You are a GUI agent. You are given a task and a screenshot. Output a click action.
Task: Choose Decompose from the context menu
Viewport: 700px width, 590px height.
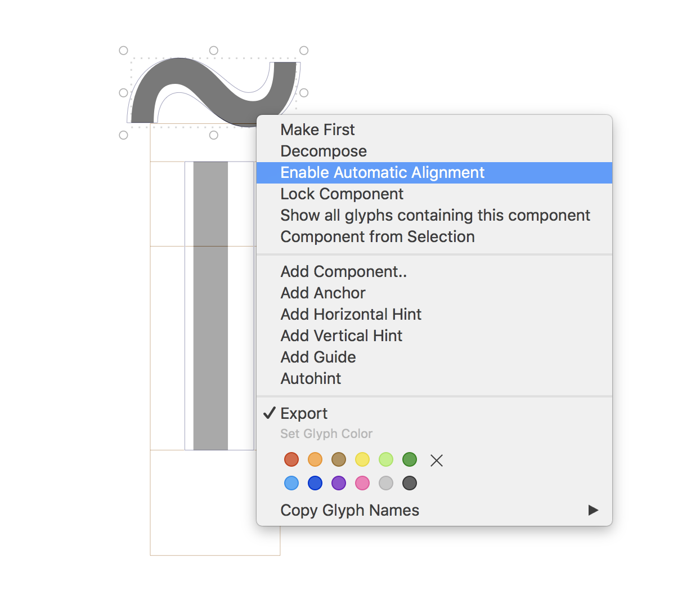(x=324, y=151)
